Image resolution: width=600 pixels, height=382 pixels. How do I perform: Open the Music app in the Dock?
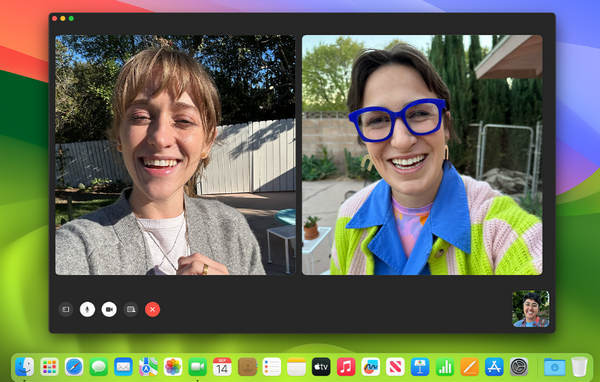[346, 367]
